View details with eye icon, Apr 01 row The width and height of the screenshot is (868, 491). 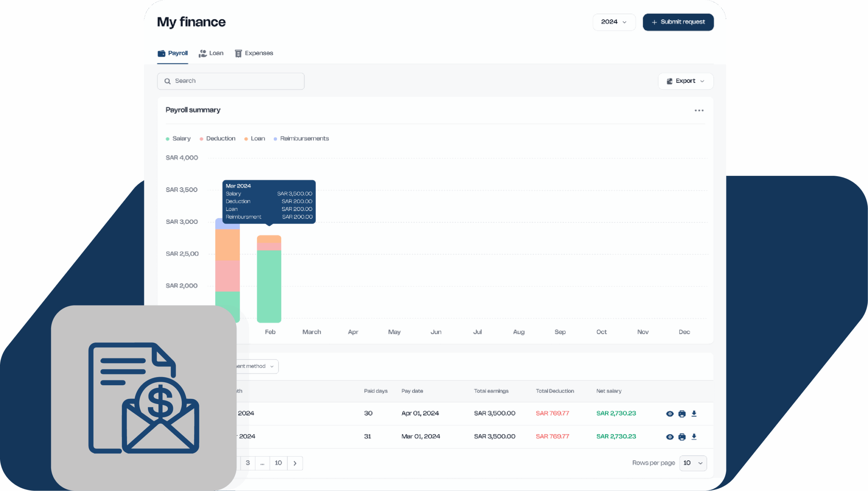coord(670,414)
